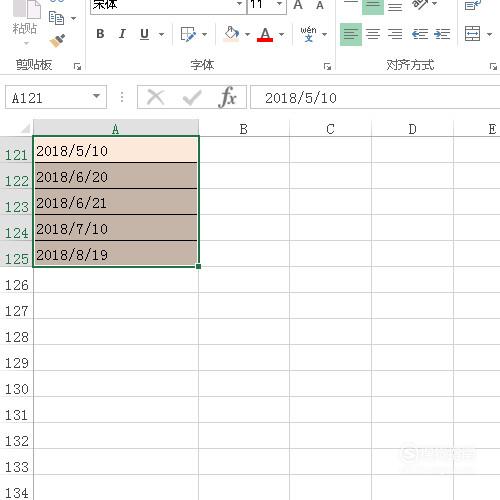Open Clipboard group dialog launcher
The height and width of the screenshot is (500, 500).
click(77, 67)
